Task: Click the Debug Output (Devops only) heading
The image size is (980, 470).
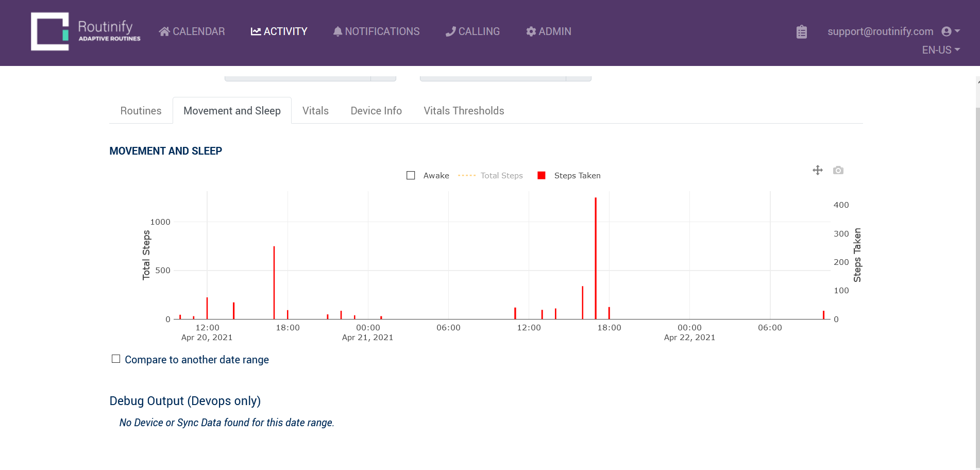Action: tap(185, 401)
